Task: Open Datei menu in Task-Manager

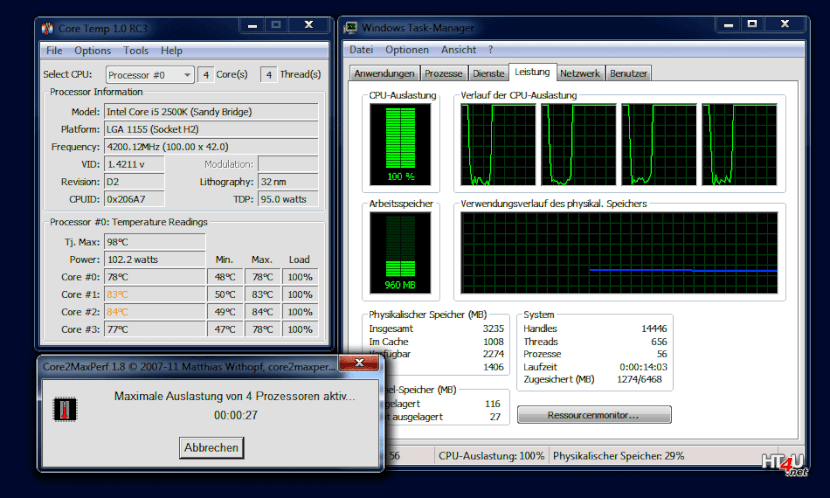Action: point(361,49)
